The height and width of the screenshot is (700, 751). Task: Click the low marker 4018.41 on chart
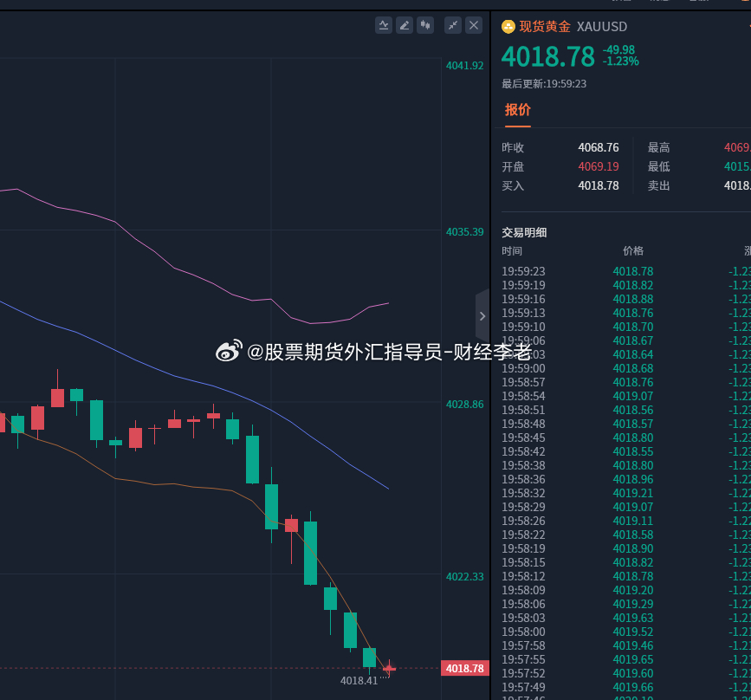coord(359,681)
